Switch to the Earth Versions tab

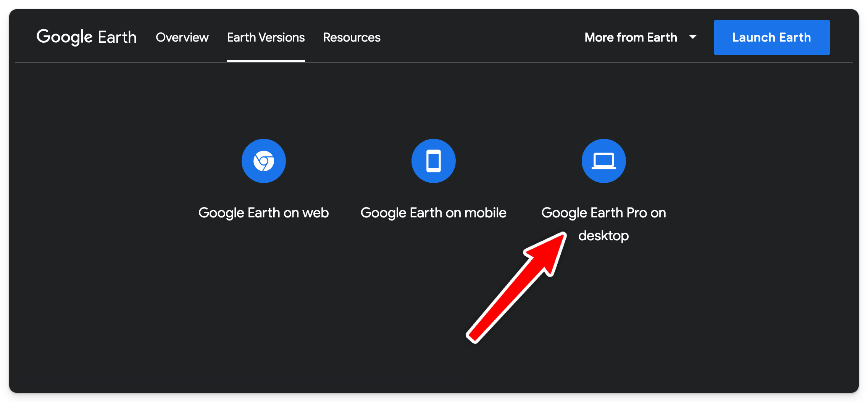click(x=265, y=37)
